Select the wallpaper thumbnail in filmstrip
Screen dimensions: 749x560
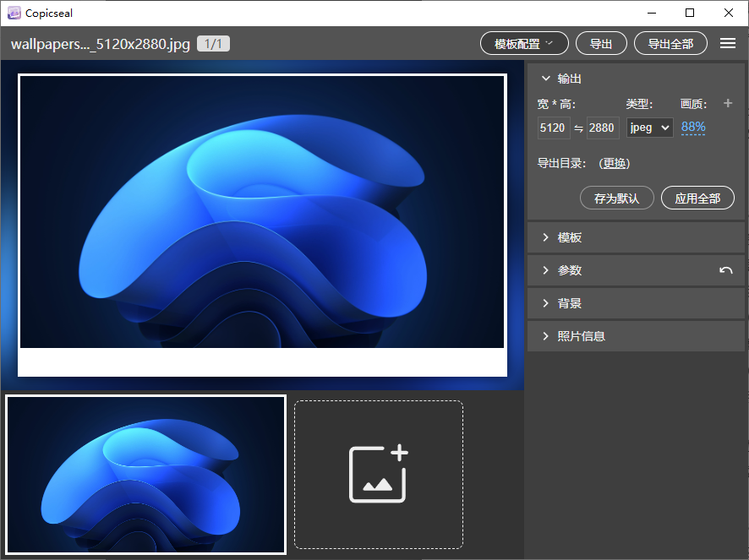click(146, 474)
